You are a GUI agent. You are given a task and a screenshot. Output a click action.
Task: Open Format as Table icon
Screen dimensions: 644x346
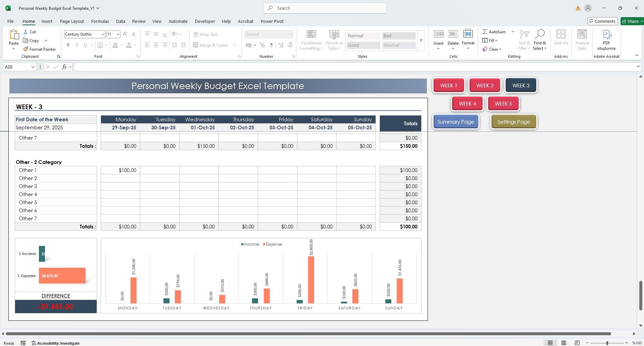334,35
